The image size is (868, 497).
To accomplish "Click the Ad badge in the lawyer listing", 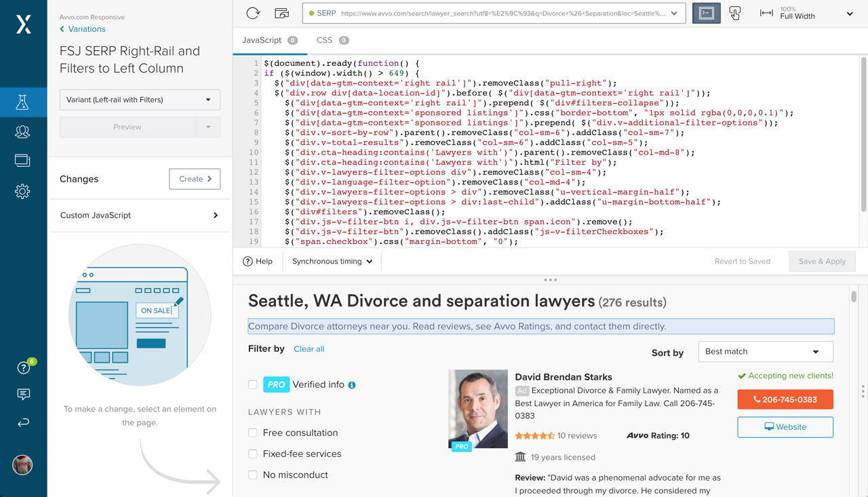I will (521, 391).
